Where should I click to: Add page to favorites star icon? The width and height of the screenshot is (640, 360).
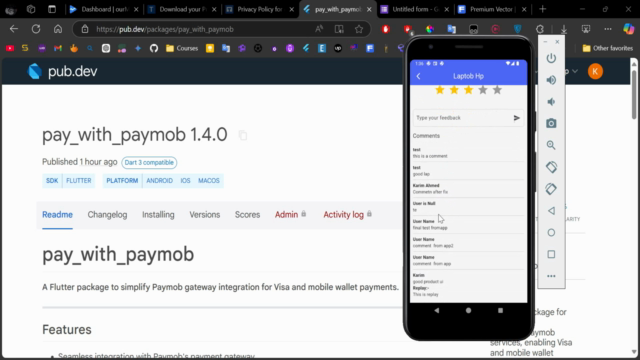[x=359, y=29]
